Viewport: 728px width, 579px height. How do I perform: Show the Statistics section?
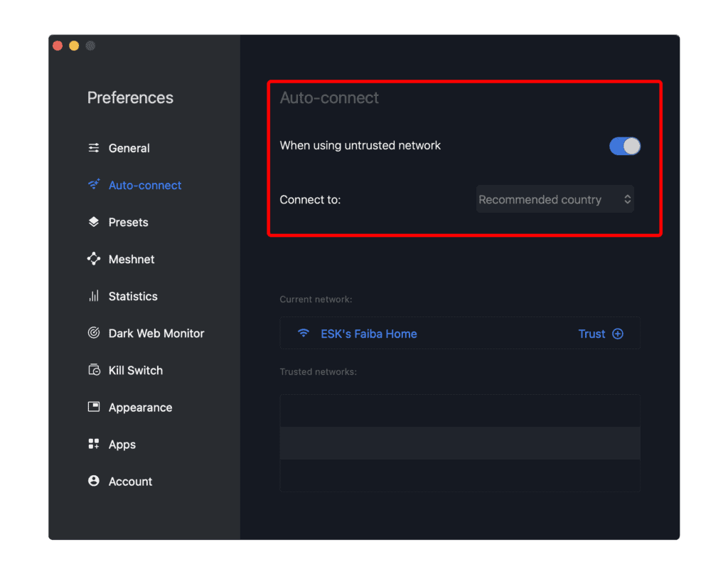pos(133,297)
